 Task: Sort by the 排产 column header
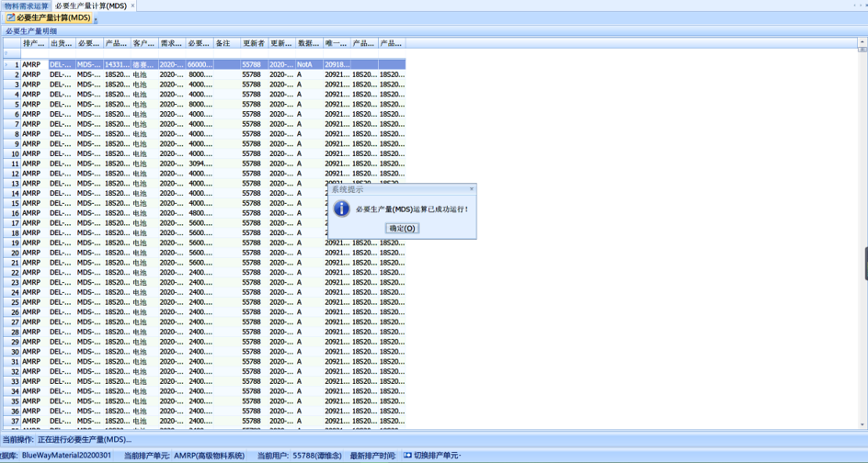point(34,43)
